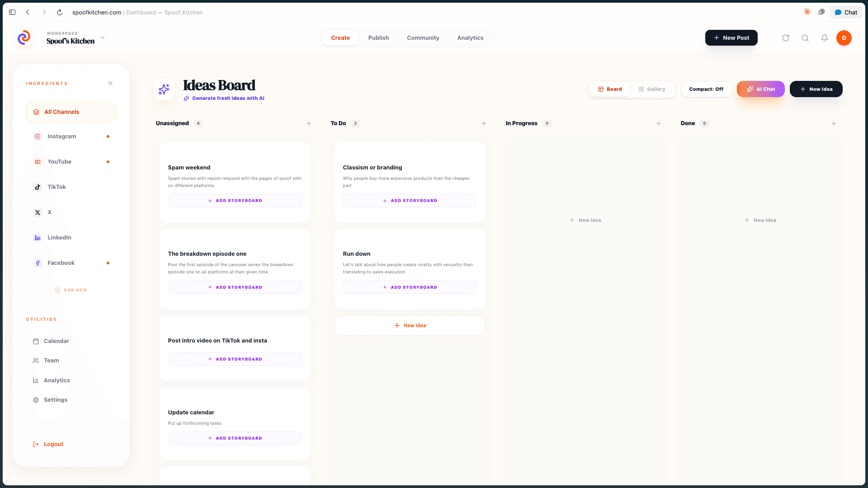
Task: Switch to the Publish tab
Action: tap(378, 38)
